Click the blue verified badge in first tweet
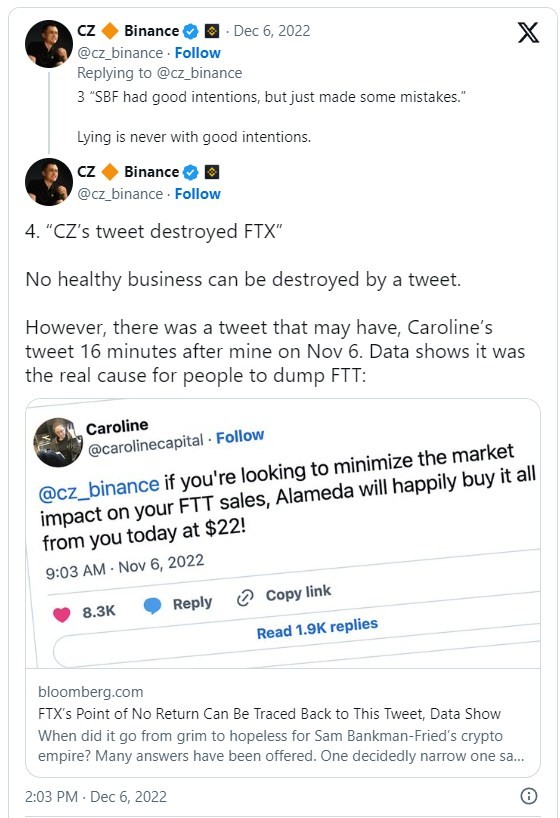This screenshot has height=818, width=560. pyautogui.click(x=191, y=32)
